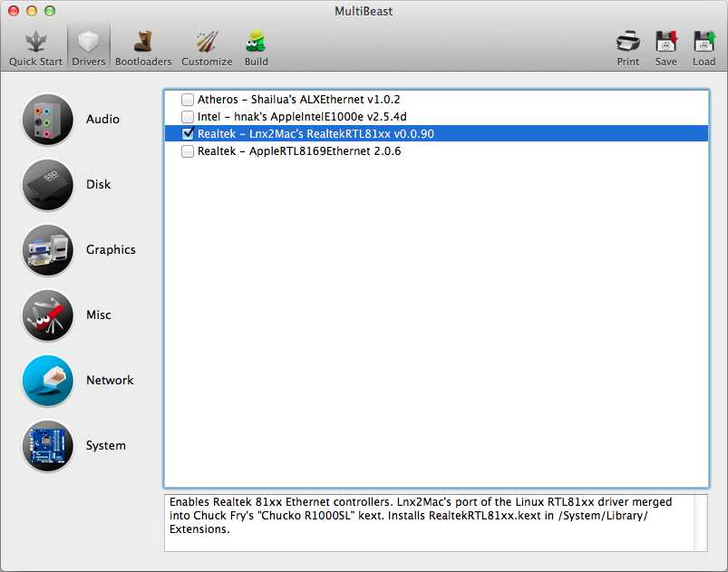Minimize the MultiBeast window

click(x=32, y=11)
